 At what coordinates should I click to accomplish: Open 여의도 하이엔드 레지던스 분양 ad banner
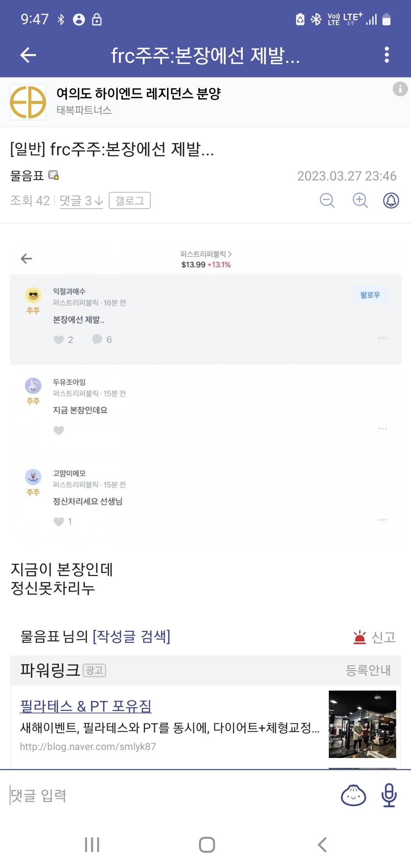pos(139,94)
